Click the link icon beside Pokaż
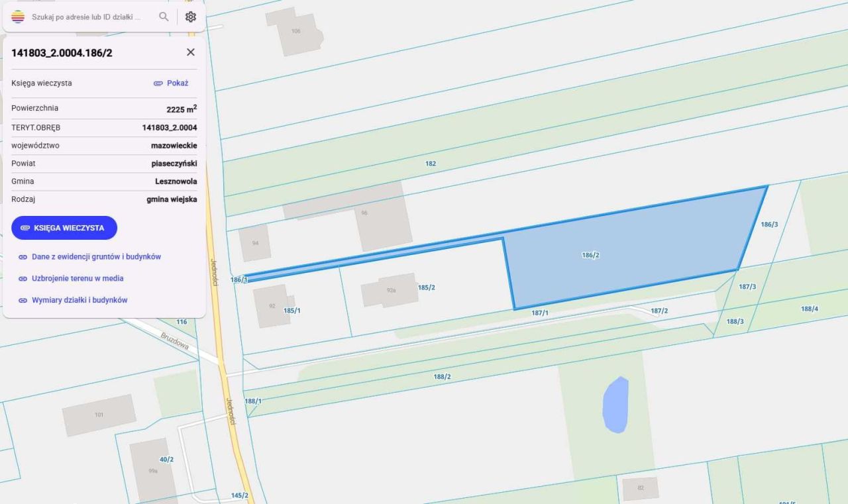Viewport: 848px width, 504px height. tap(158, 83)
